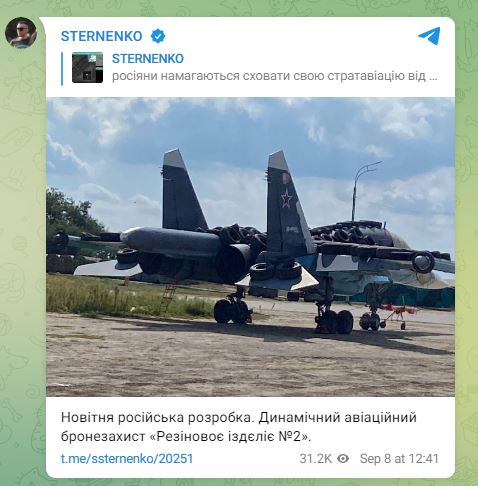This screenshot has height=486, width=478.
Task: Open the aircraft photo in full view
Action: (x=250, y=247)
